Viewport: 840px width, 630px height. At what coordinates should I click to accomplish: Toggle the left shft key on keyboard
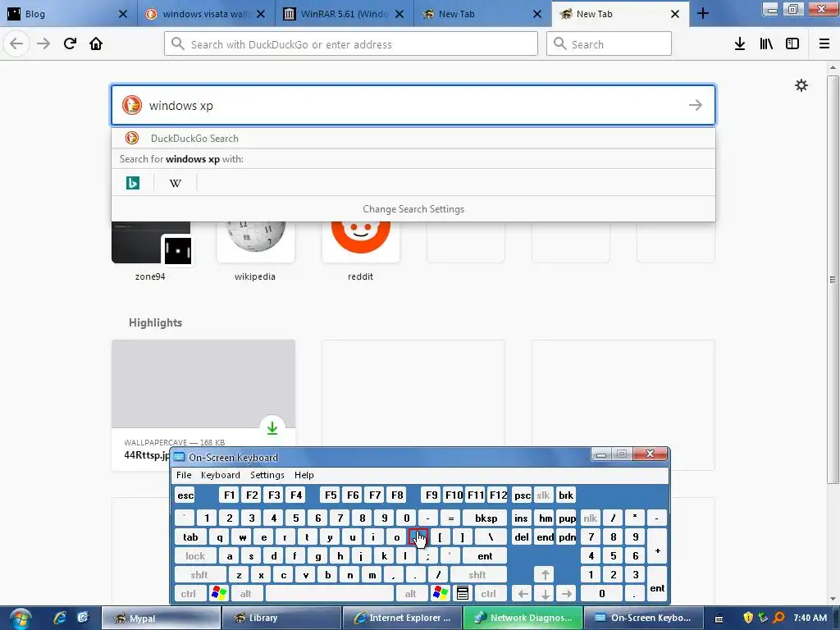[x=199, y=575]
